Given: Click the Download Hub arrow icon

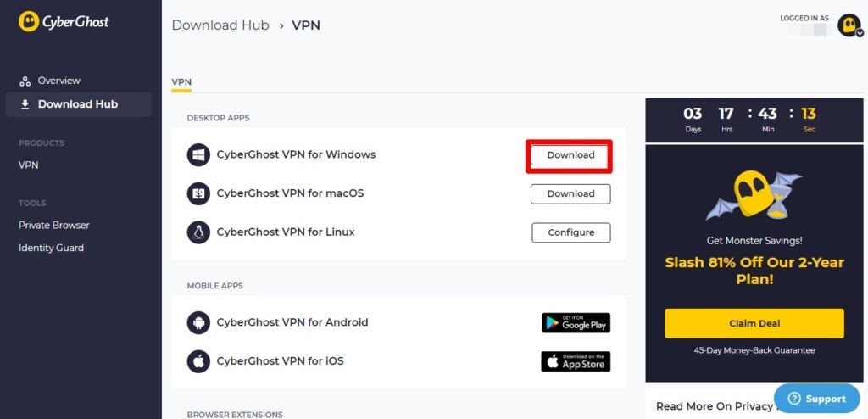Looking at the screenshot, I should click(x=25, y=104).
